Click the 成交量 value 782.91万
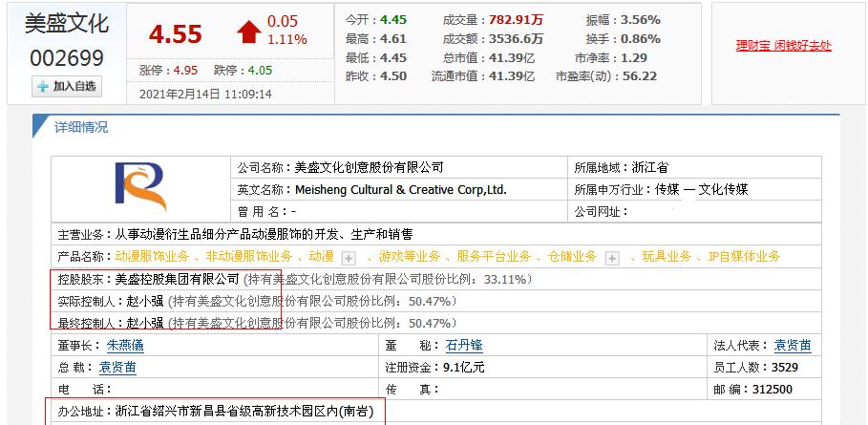Viewport: 868px width, 425px height. [x=516, y=20]
